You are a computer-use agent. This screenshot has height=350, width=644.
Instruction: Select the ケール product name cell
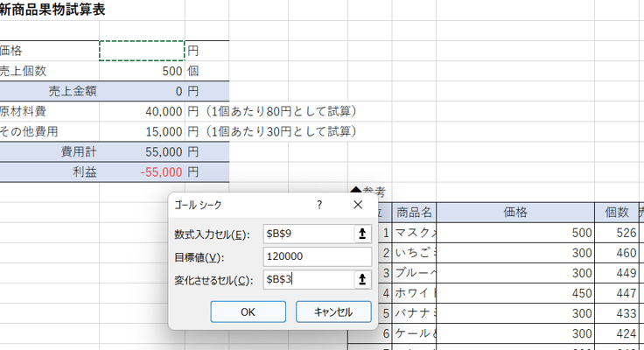(414, 333)
